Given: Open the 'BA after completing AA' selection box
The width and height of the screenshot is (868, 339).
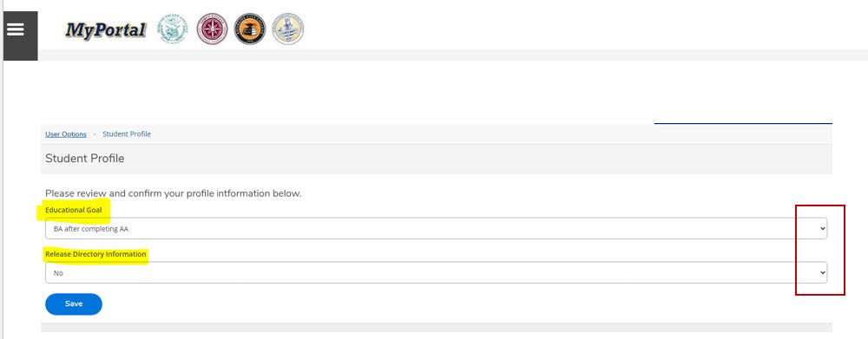Looking at the screenshot, I should click(437, 228).
